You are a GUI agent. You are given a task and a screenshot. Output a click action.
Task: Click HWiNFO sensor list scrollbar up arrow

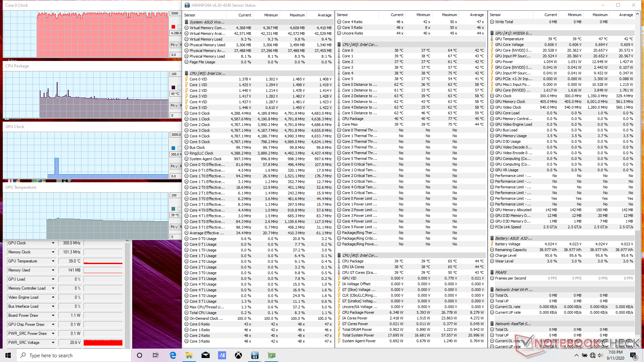tap(637, 14)
